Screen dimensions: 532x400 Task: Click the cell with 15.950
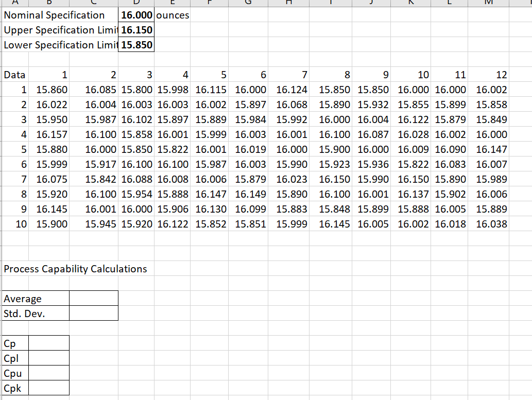(49, 119)
